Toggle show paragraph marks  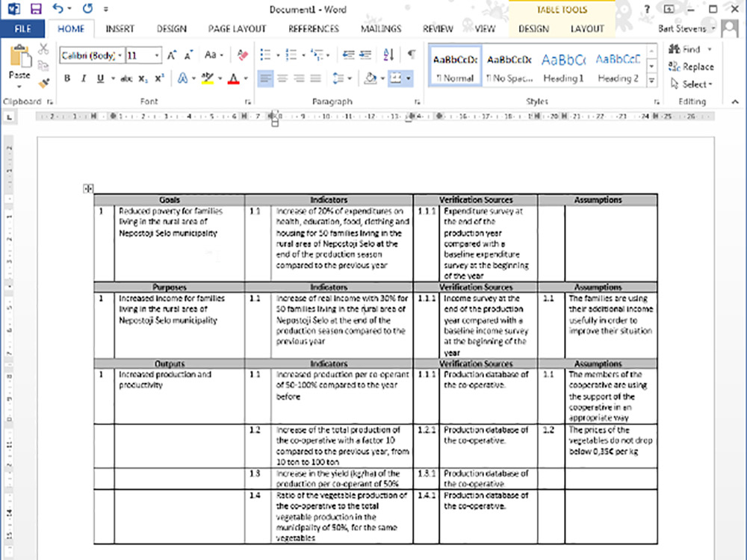[411, 55]
